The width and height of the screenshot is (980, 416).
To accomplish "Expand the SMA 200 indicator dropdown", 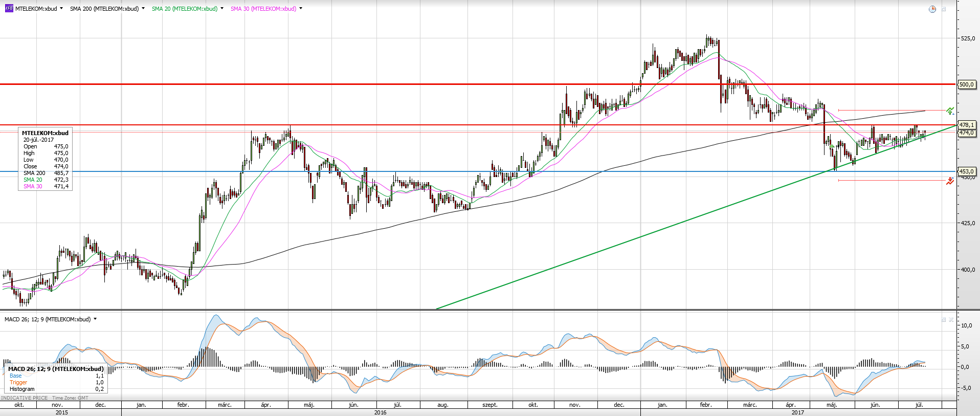I will coord(143,9).
